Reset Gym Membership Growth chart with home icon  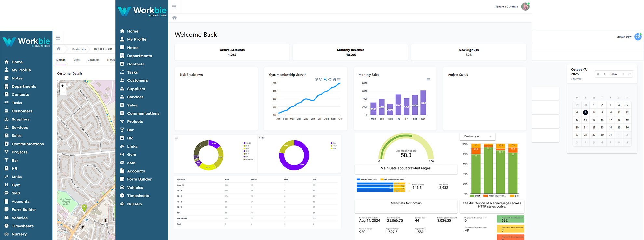click(334, 79)
